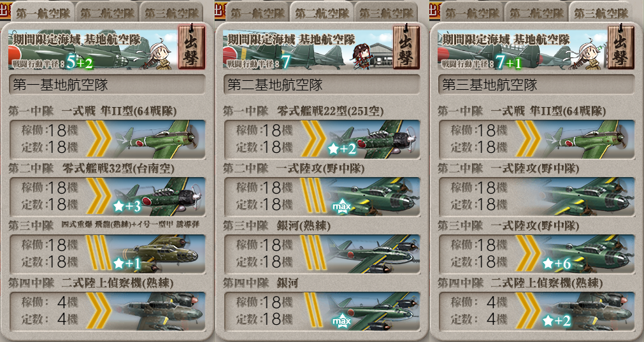Image resolution: width=644 pixels, height=342 pixels.
Task: Click the 一式陸攻(野中隊) plane marked ★+6
Action: coord(587,253)
